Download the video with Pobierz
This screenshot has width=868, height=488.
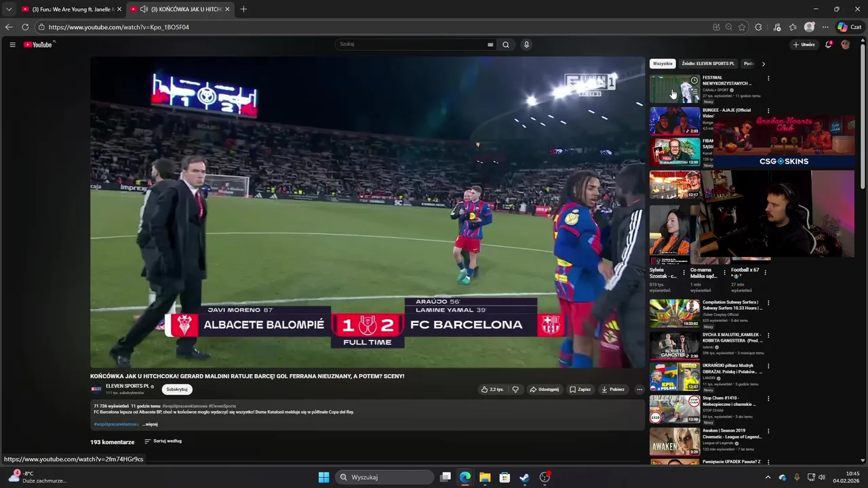pos(613,390)
